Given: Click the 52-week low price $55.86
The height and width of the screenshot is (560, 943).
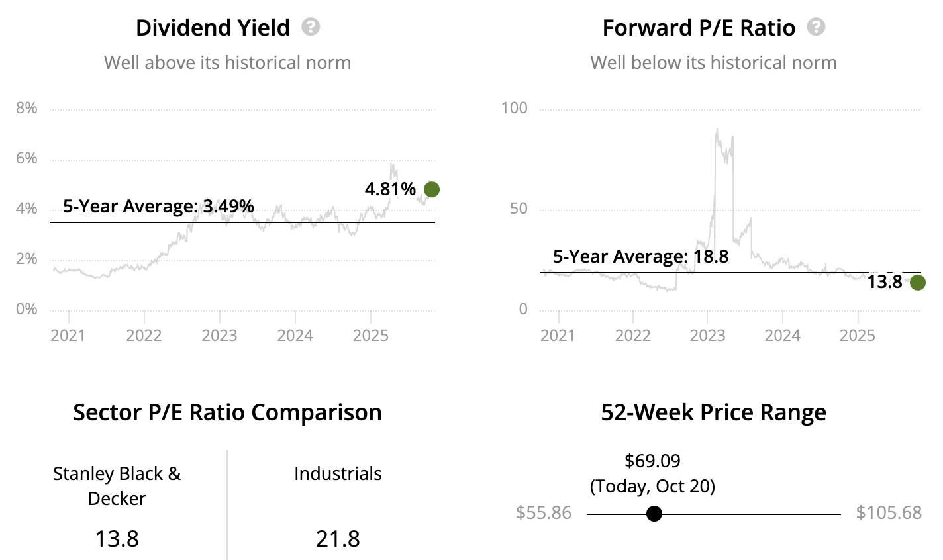Looking at the screenshot, I should point(544,513).
